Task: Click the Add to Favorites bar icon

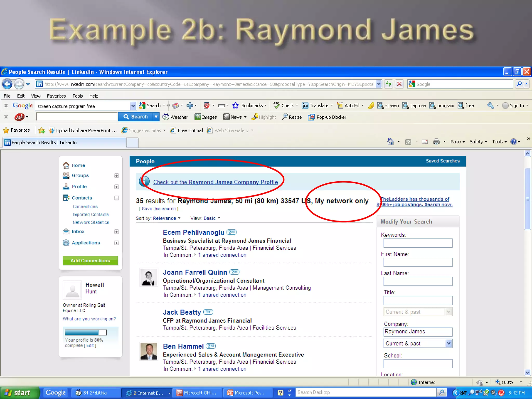Action: point(42,130)
